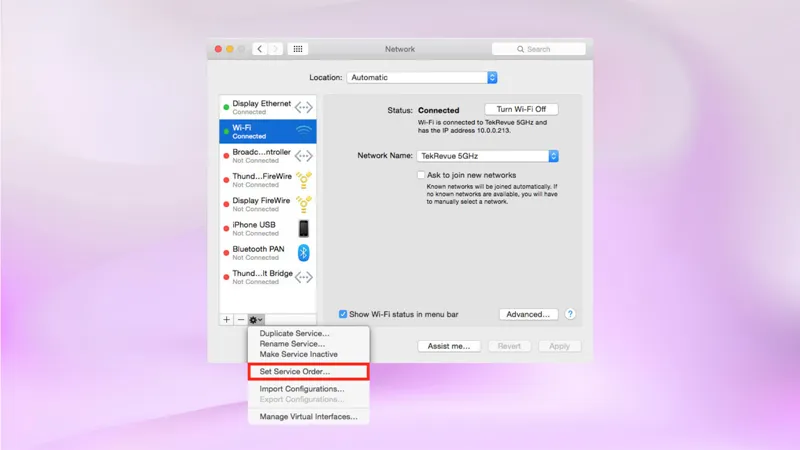This screenshot has height=450, width=800.
Task: Choose Make Service Inactive
Action: (x=308, y=354)
